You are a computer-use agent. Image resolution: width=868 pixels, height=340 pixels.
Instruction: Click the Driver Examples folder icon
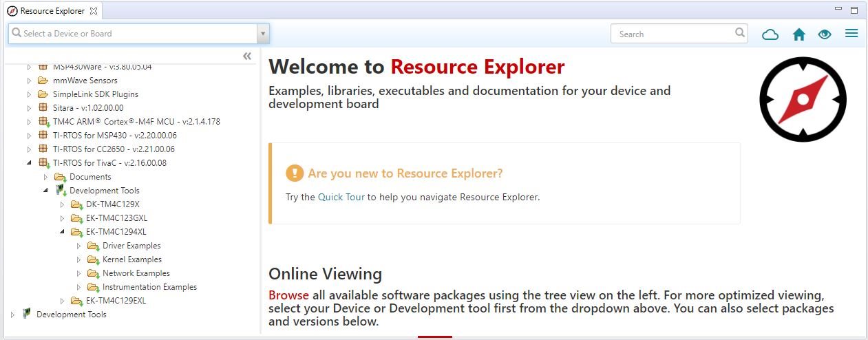coord(93,246)
